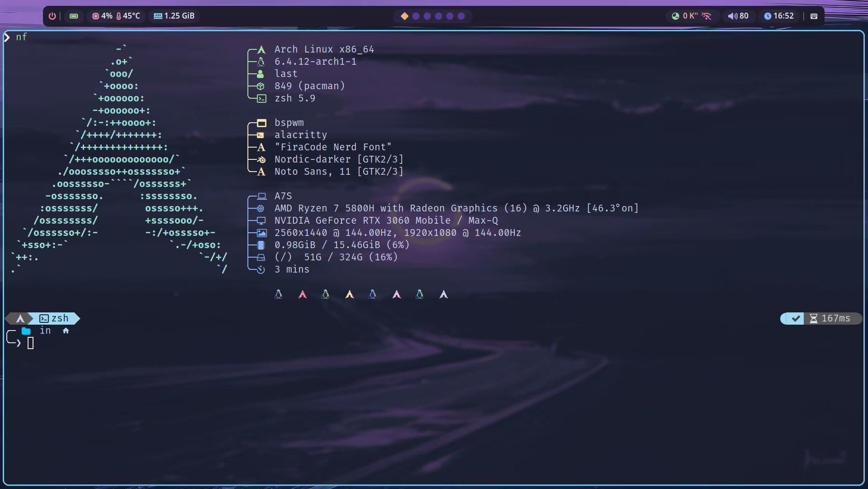Click the theme icon beside Nordic-darker
This screenshot has height=489, width=868.
tap(261, 159)
